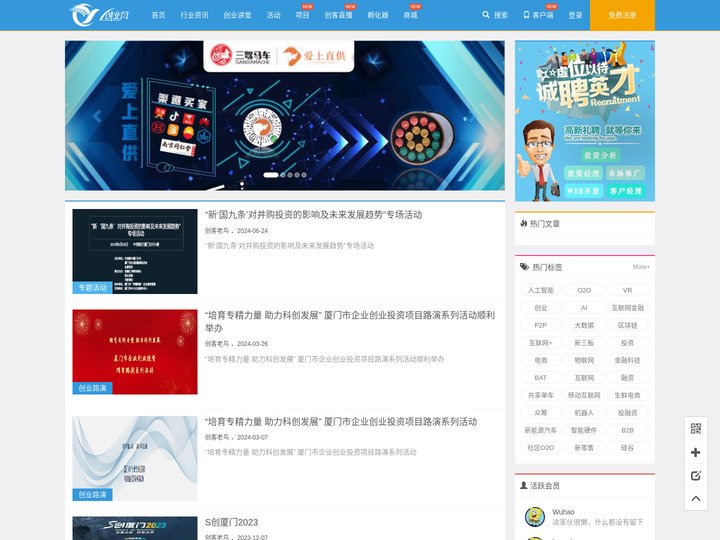This screenshot has height=540, width=720.
Task: Open the main carousel banner image
Action: point(285,115)
